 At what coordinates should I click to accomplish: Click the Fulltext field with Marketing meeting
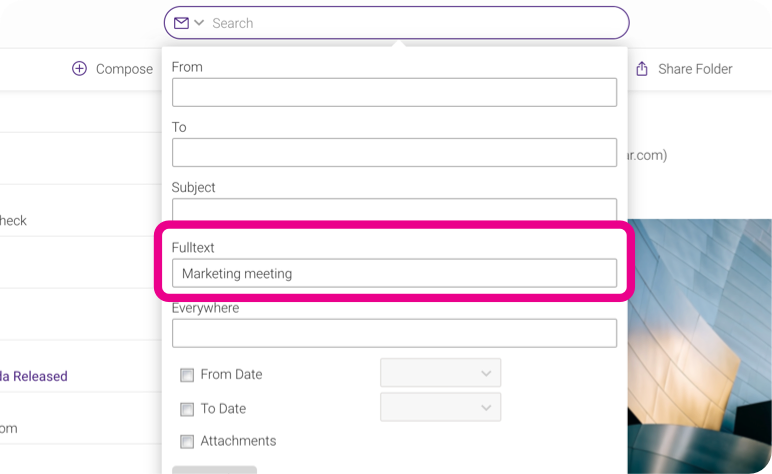tap(394, 273)
